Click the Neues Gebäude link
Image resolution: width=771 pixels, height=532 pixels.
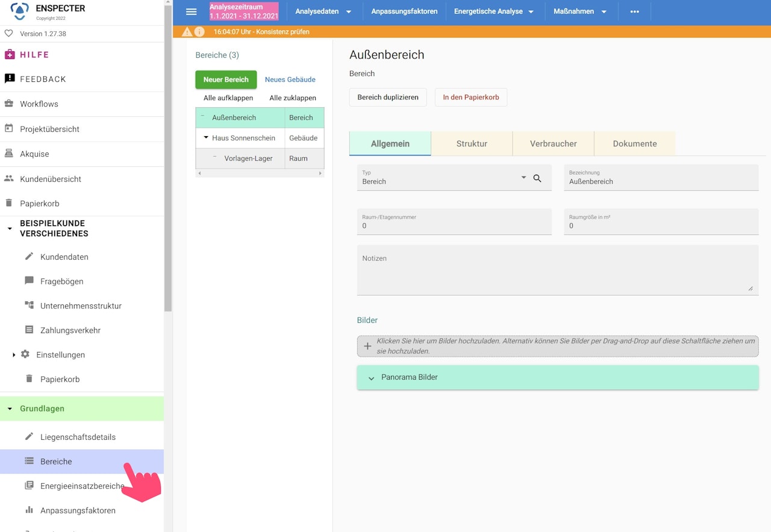tap(290, 80)
